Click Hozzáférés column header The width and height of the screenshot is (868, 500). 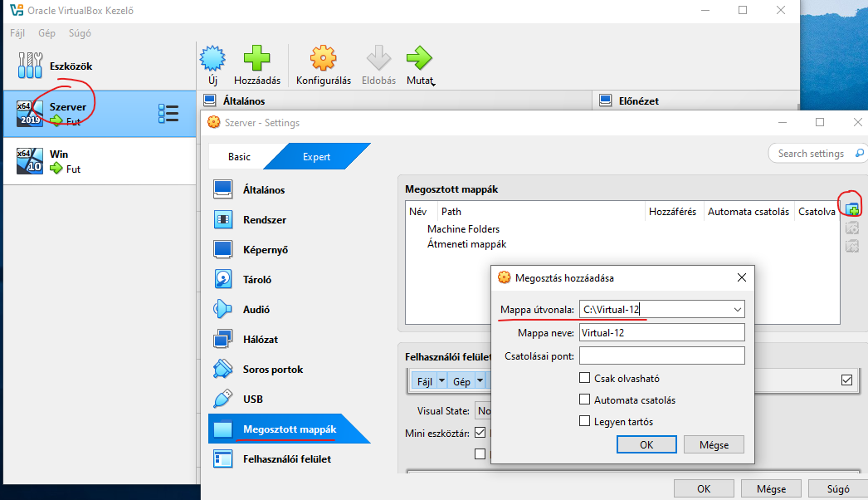click(x=673, y=211)
